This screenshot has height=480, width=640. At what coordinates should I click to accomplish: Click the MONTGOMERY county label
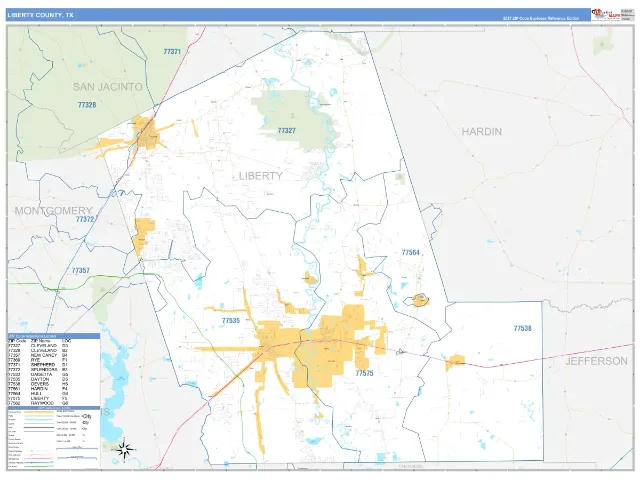click(x=53, y=211)
